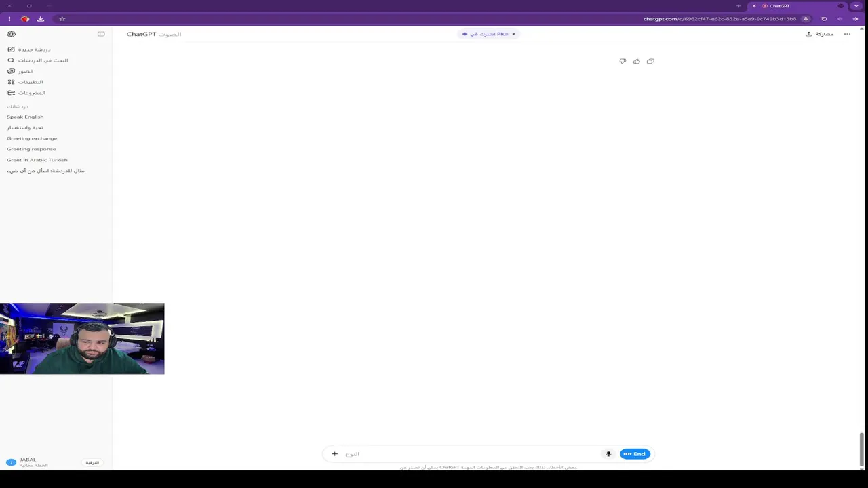This screenshot has height=488, width=868.
Task: Bookmark the page with the star icon
Action: click(62, 19)
